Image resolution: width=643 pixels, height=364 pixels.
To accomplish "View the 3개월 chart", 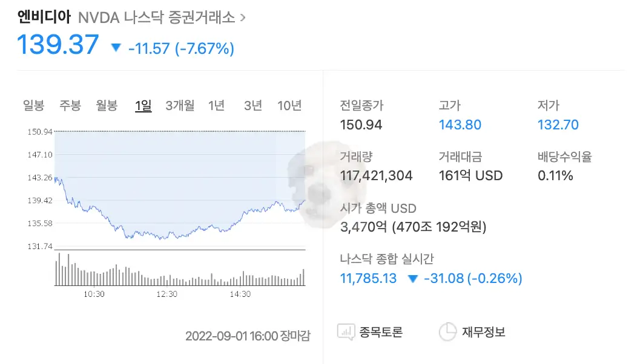I will coord(180,105).
